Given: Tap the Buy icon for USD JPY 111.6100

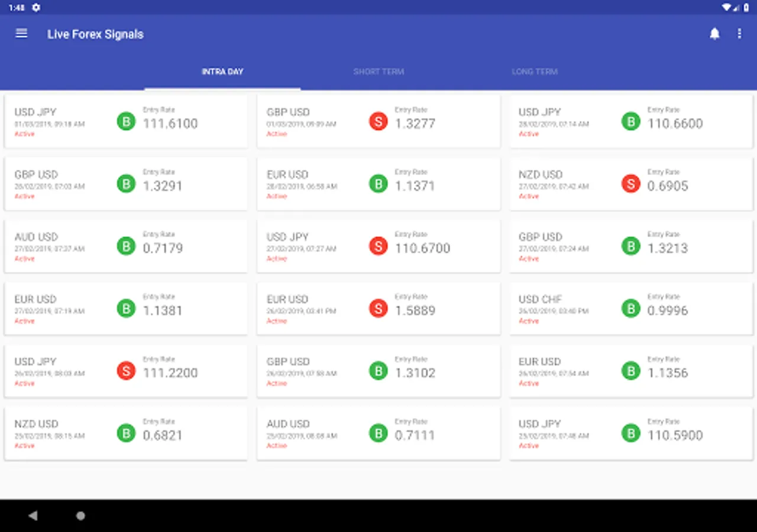Looking at the screenshot, I should coord(126,121).
